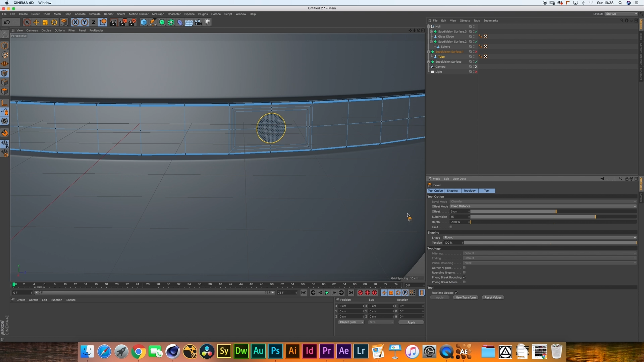
Task: Toggle the Z axis lock
Action: [x=94, y=22]
